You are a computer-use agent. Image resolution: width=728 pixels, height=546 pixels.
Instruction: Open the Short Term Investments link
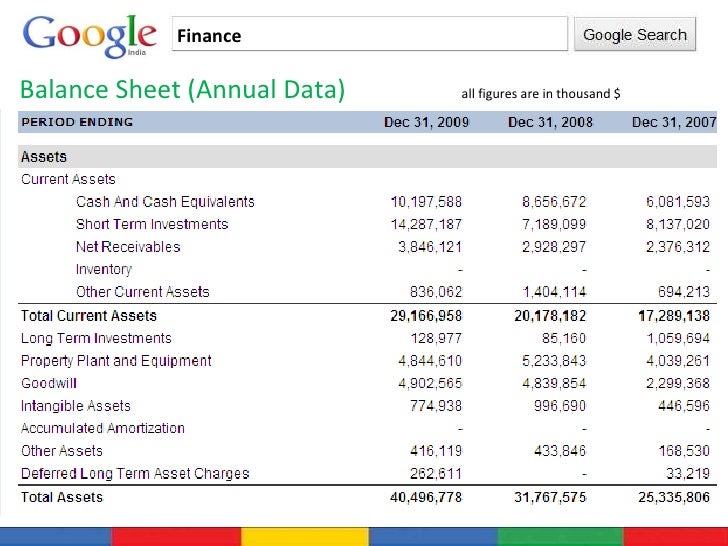(x=152, y=224)
